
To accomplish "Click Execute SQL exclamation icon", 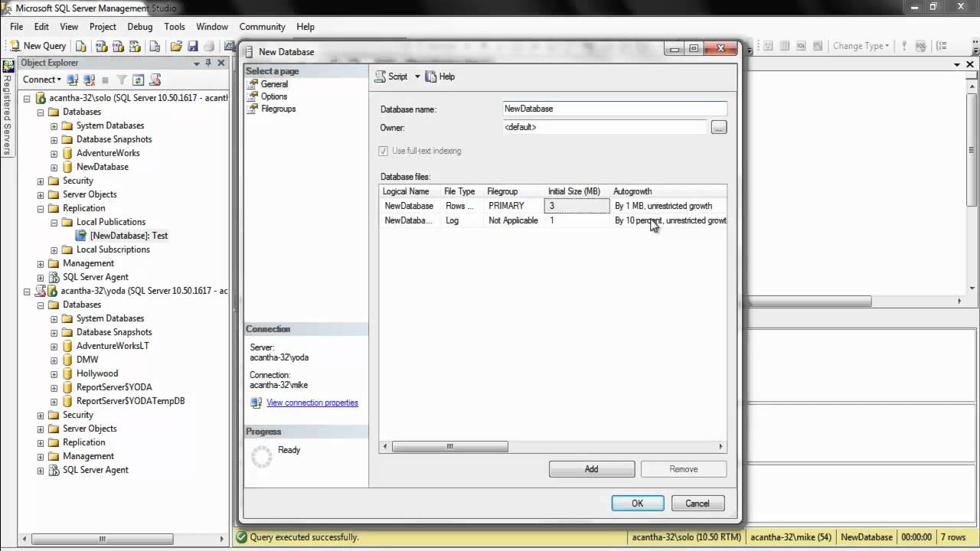I will (904, 46).
